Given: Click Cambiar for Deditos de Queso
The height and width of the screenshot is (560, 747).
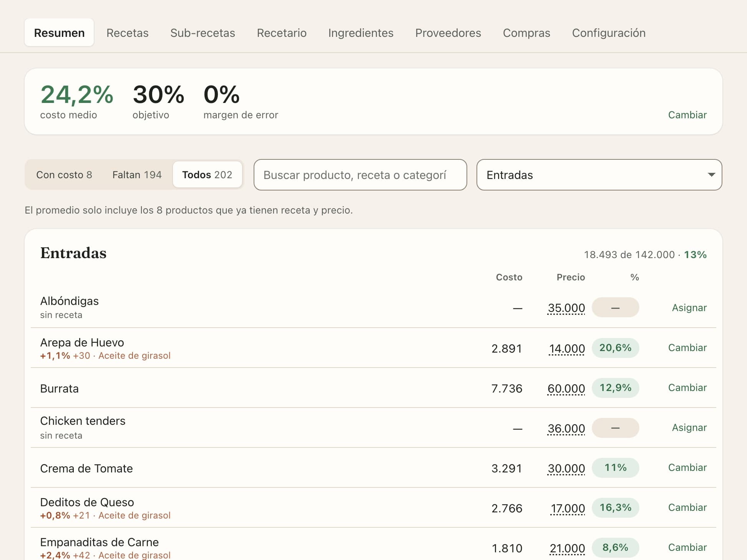Looking at the screenshot, I should 687,507.
